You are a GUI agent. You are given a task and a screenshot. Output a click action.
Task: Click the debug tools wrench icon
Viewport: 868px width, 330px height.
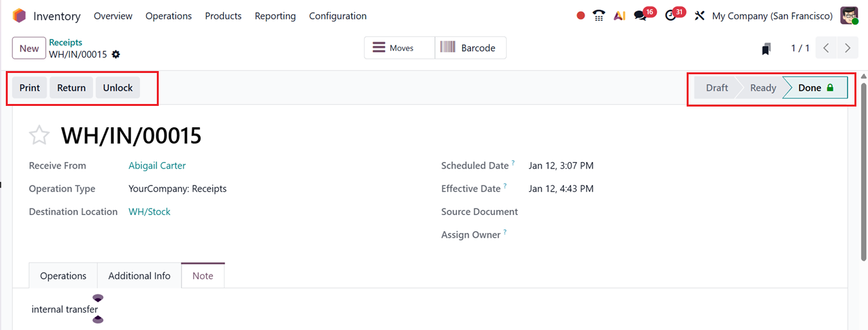coord(700,15)
